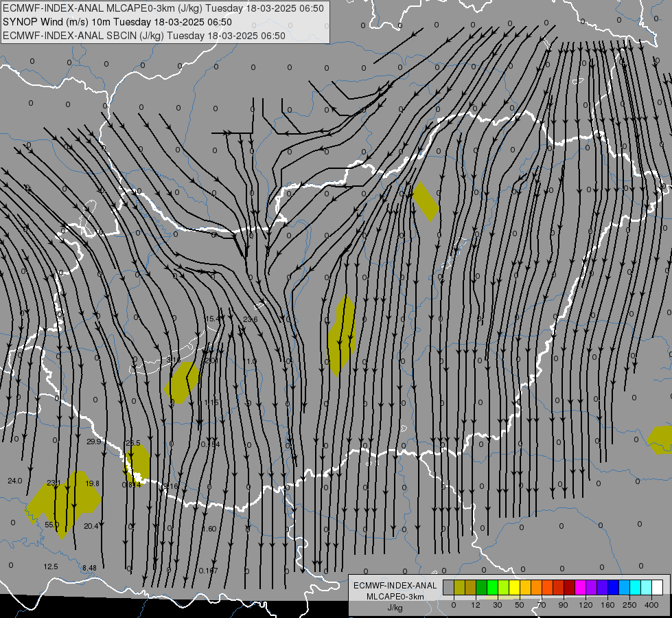Click legend scale label 160
This screenshot has width=672, height=618.
click(607, 605)
